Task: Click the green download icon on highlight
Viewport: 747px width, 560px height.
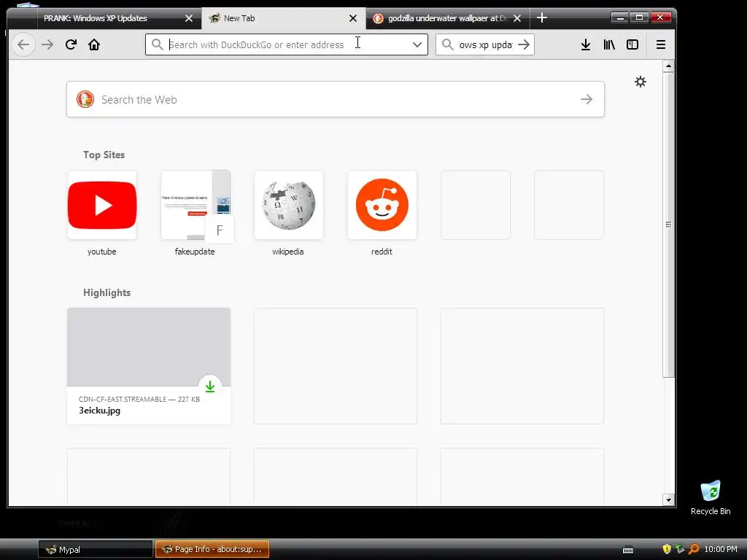Action: click(210, 386)
